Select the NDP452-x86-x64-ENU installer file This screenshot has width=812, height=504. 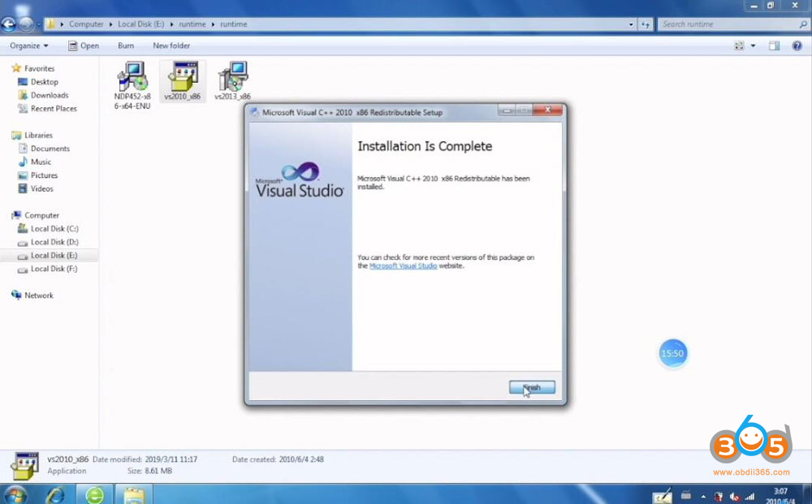click(132, 85)
